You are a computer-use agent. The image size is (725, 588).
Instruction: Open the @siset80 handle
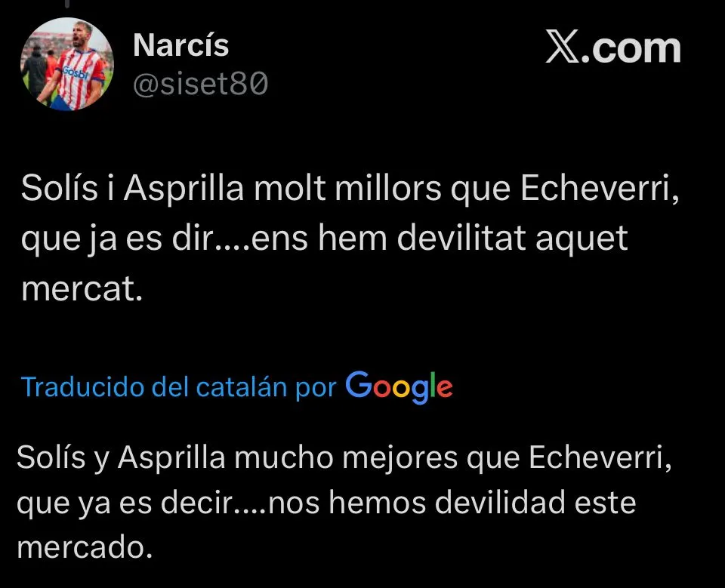tap(200, 83)
